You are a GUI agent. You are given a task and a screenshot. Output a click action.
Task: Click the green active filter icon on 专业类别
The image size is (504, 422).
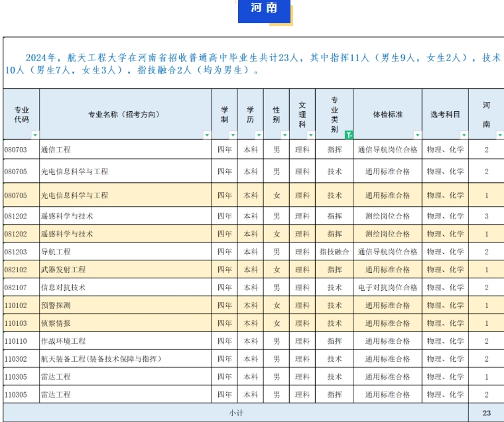click(x=348, y=135)
